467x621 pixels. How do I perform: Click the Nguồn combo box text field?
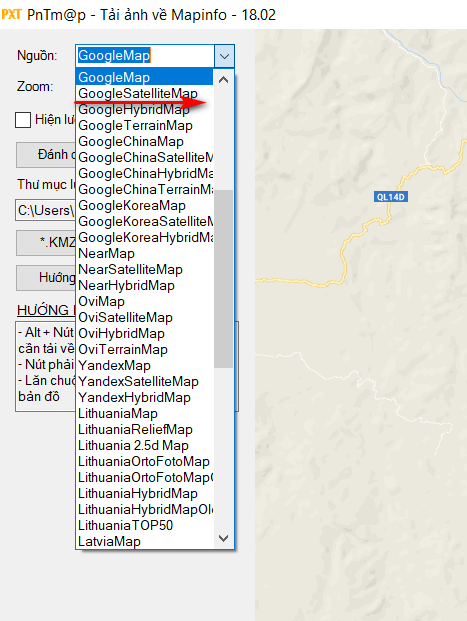pos(145,56)
